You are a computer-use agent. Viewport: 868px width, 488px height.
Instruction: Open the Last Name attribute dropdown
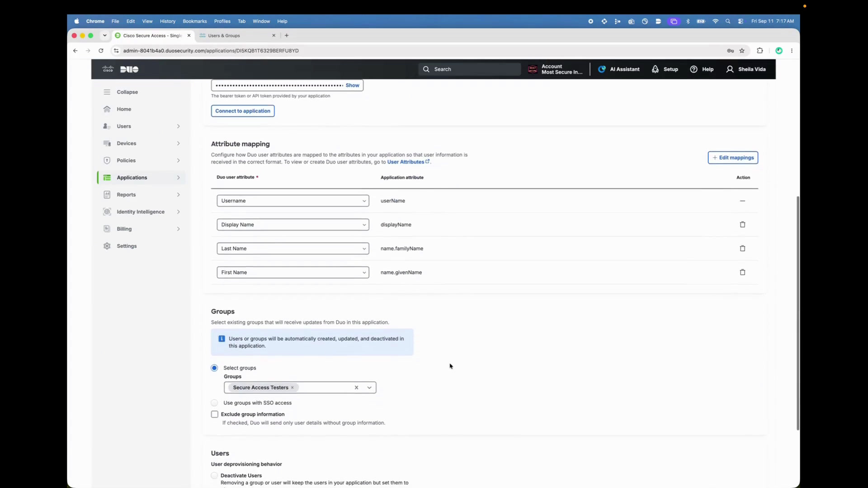pyautogui.click(x=293, y=249)
